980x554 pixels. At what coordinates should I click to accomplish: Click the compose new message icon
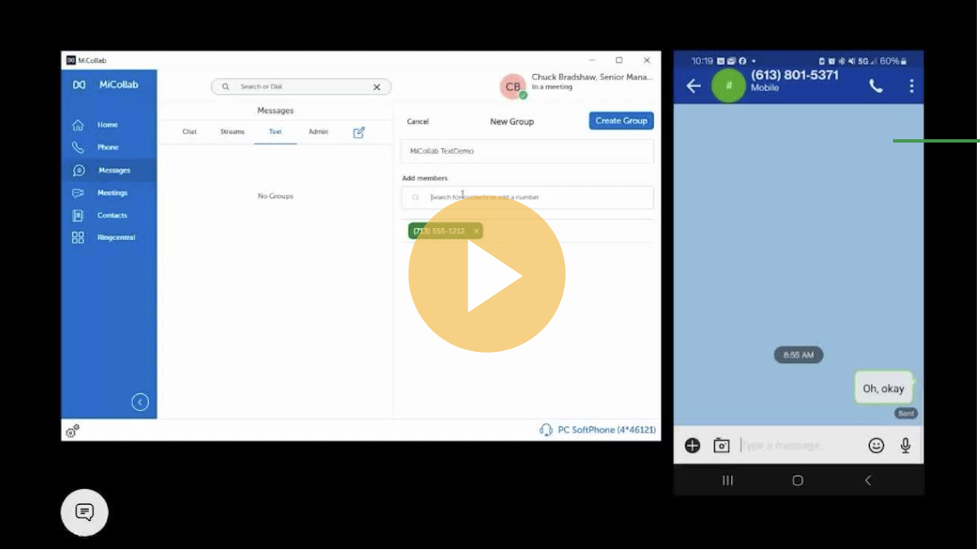click(359, 132)
